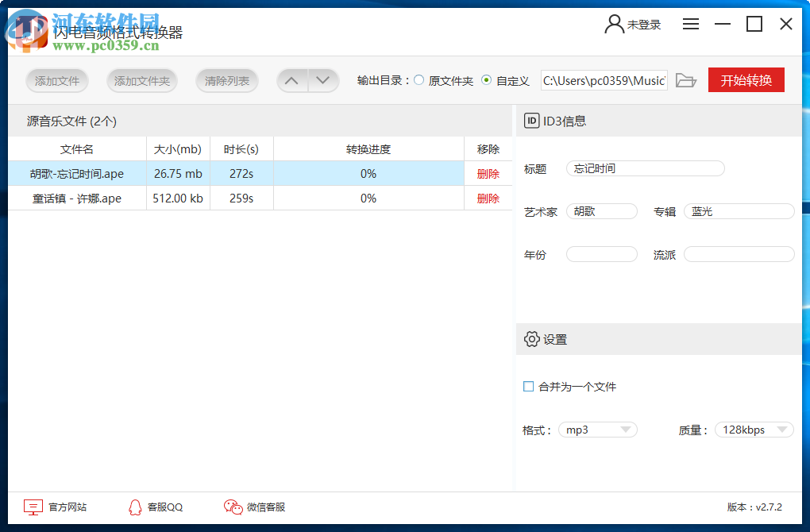Open the 格式 mp3 dropdown
The width and height of the screenshot is (810, 532).
[x=597, y=430]
